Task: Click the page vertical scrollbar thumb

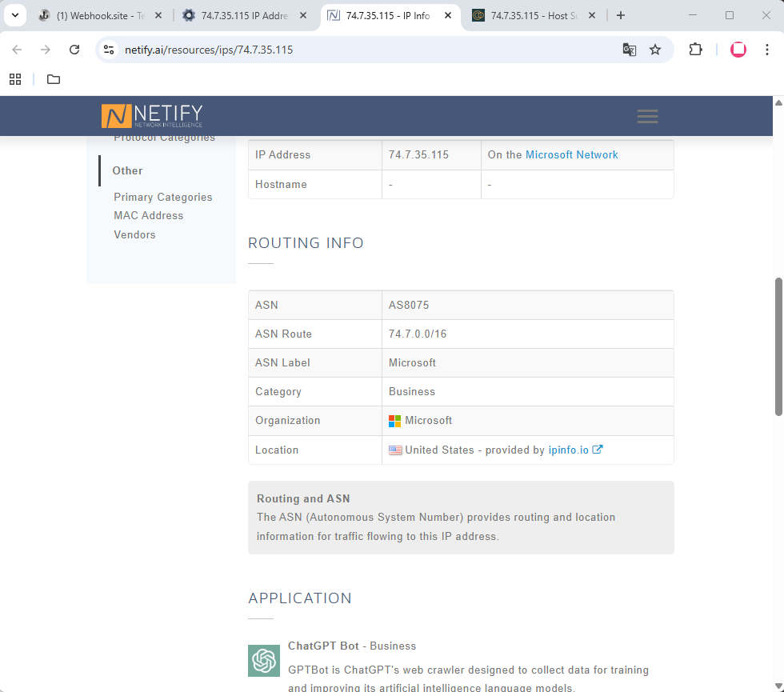Action: click(x=778, y=346)
